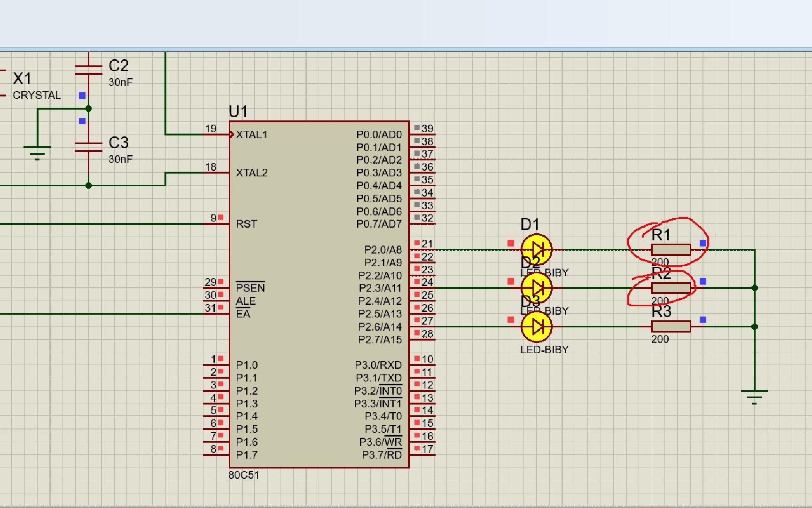
Task: Click the wire junction dot at R2's right side
Action: [x=755, y=288]
